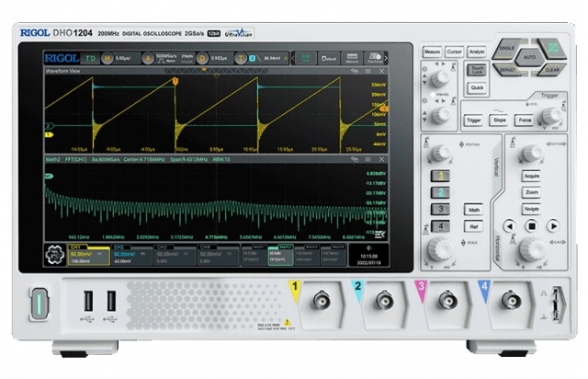Push the CLEAR key

[551, 70]
